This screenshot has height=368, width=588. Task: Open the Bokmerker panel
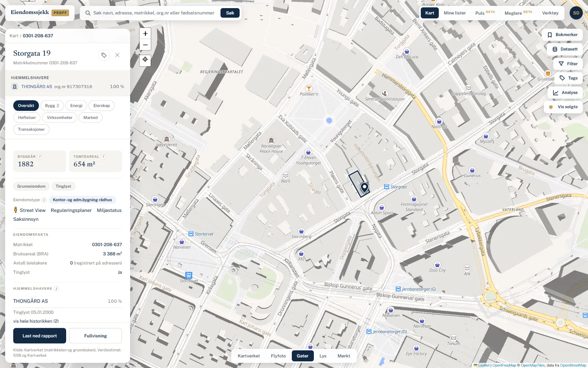[x=562, y=35]
